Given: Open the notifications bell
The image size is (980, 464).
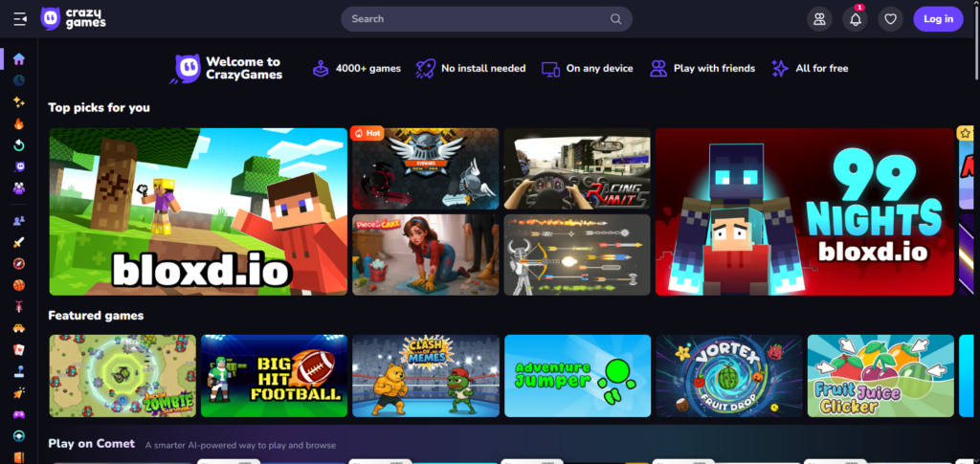Looking at the screenshot, I should point(855,19).
